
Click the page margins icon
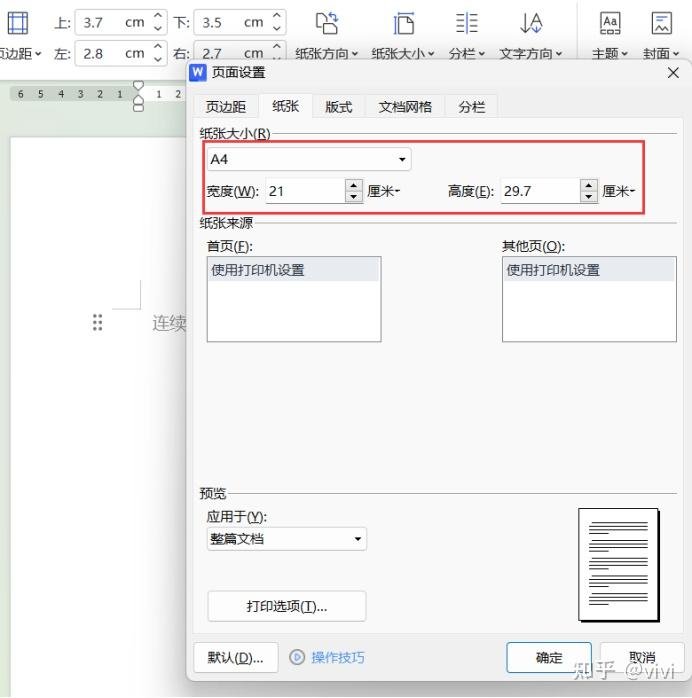point(18,24)
